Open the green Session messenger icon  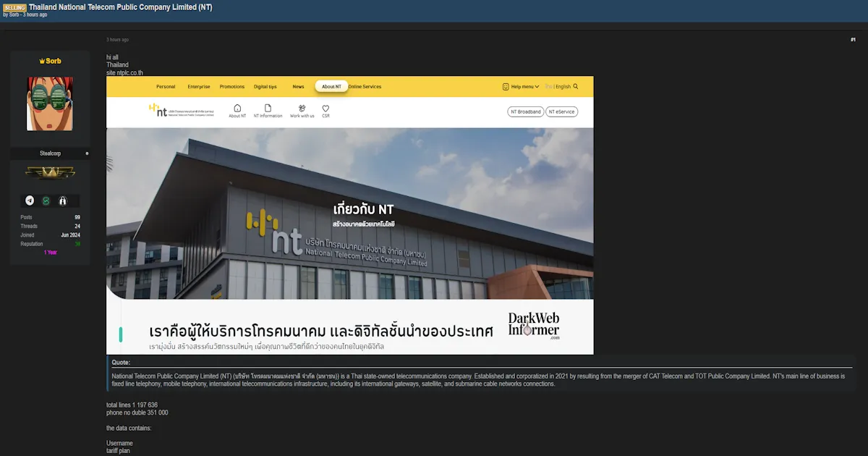coord(48,200)
